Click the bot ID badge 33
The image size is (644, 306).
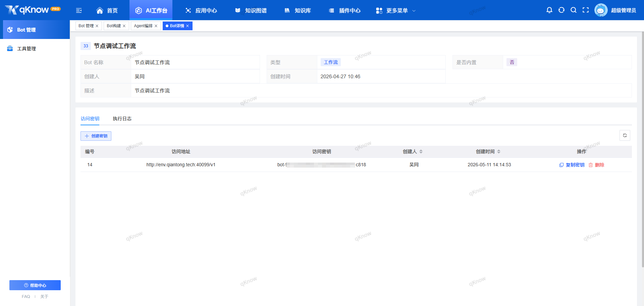coord(86,46)
